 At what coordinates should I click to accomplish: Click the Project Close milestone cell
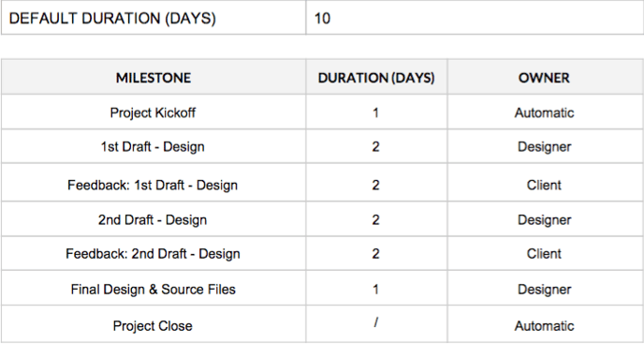(153, 326)
